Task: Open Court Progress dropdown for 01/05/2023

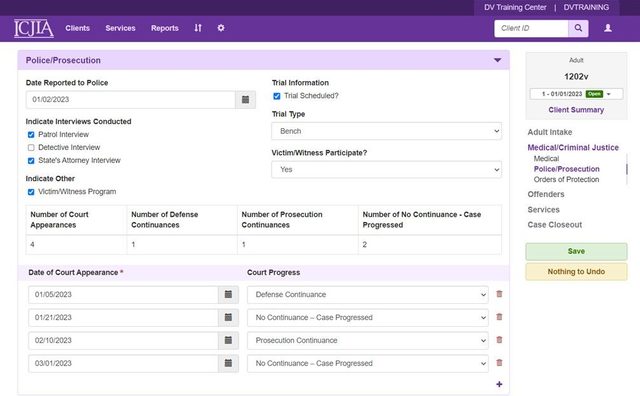Action: pyautogui.click(x=367, y=294)
